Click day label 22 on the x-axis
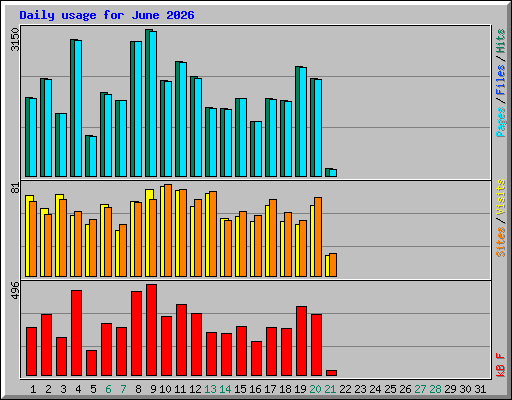This screenshot has width=512, height=400. click(x=345, y=389)
